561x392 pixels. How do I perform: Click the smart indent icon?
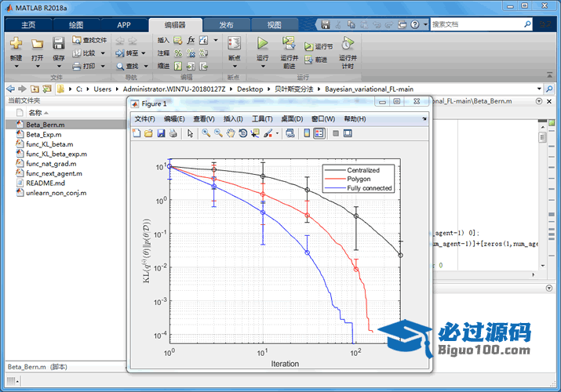[x=178, y=66]
